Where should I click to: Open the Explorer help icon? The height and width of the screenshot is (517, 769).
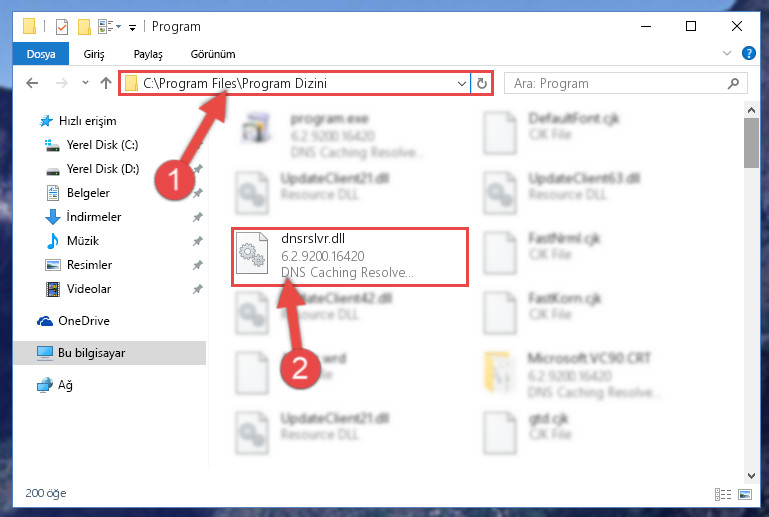click(x=748, y=53)
